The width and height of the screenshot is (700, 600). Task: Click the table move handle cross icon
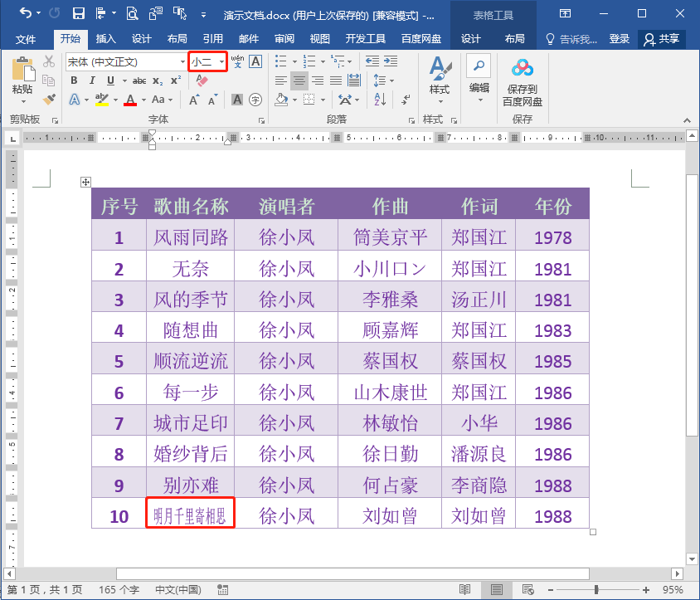(85, 182)
